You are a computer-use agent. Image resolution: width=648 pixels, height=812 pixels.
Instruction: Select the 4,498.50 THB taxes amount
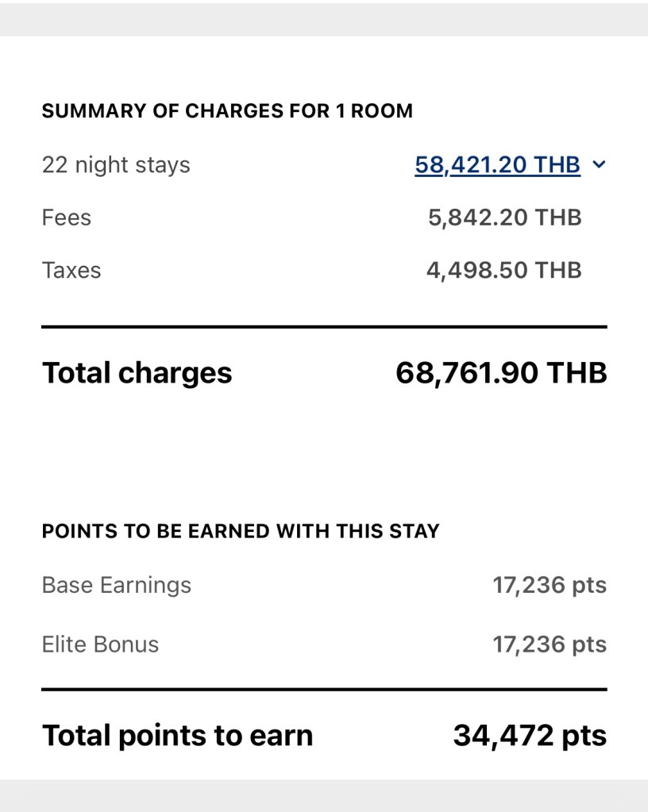click(503, 270)
